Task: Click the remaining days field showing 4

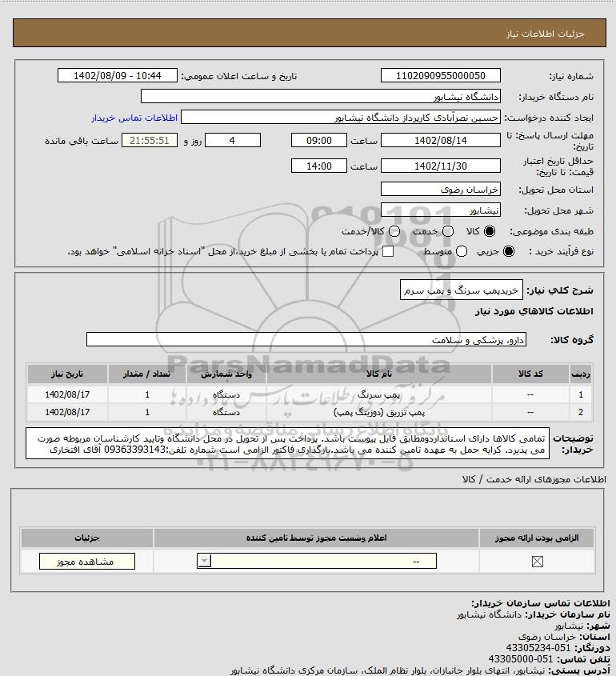Action: coord(232,140)
